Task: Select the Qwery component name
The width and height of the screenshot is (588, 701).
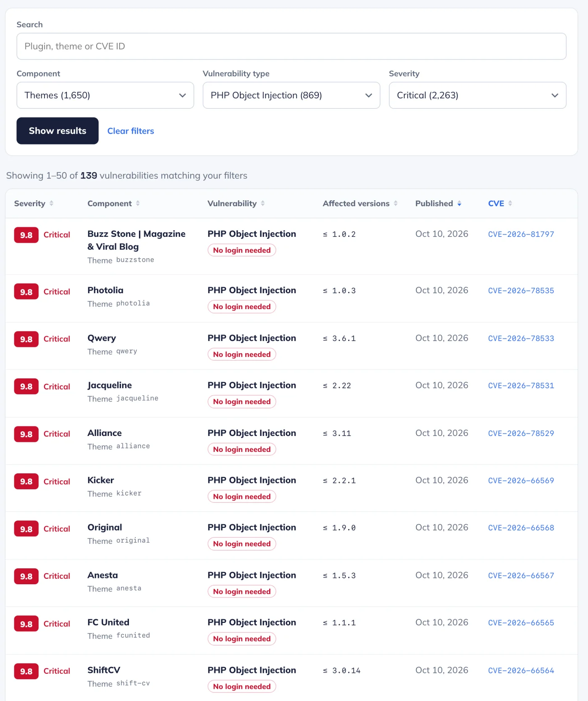Action: [102, 338]
